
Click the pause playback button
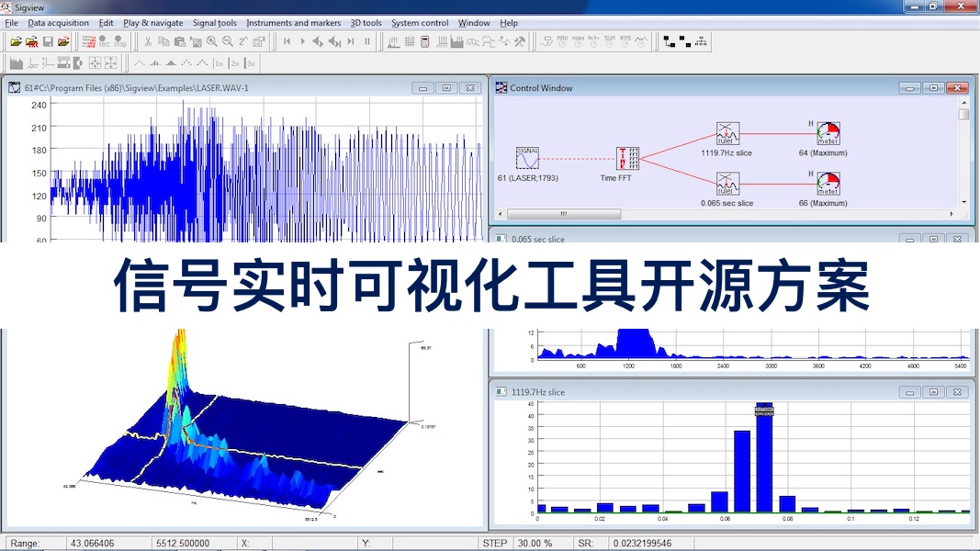(x=367, y=41)
